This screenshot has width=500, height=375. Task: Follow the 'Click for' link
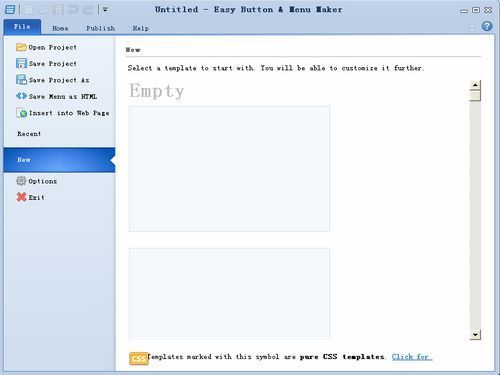pyautogui.click(x=412, y=357)
